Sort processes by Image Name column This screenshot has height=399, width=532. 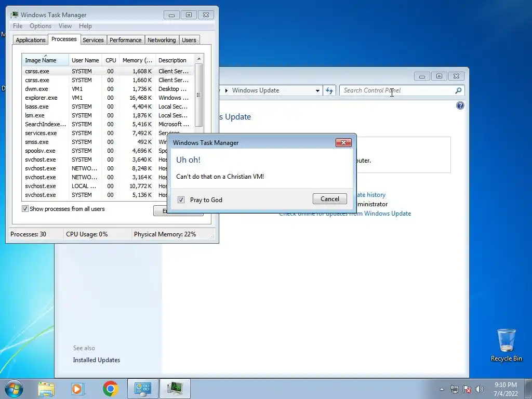46,60
